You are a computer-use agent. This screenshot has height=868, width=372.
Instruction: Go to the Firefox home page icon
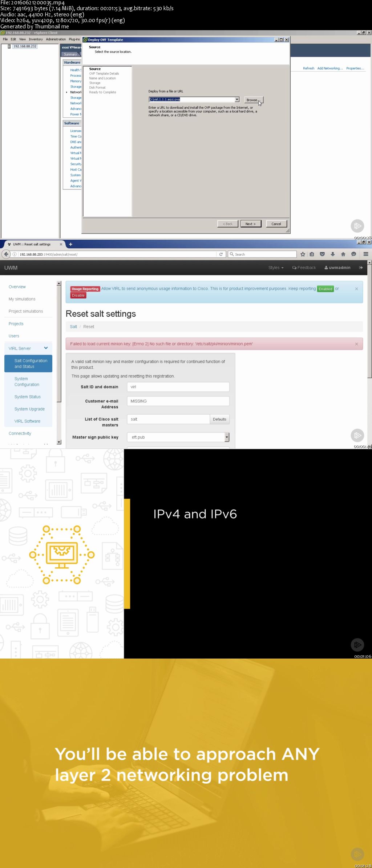(343, 254)
